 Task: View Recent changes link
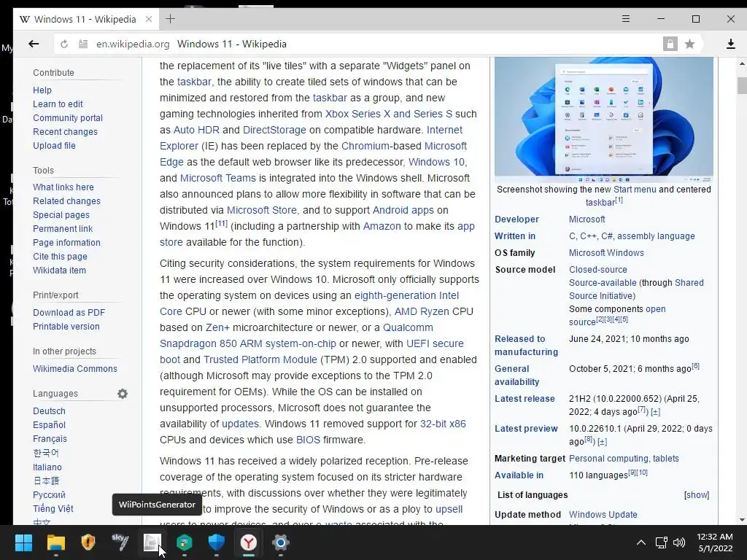click(x=65, y=131)
